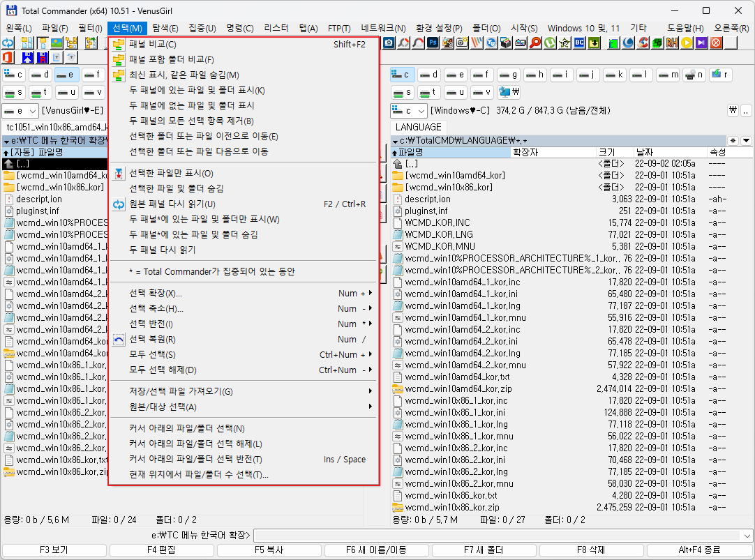This screenshot has height=560, width=755.
Task: Select WCMD_KOR.LNG in right panel
Action: (439, 234)
